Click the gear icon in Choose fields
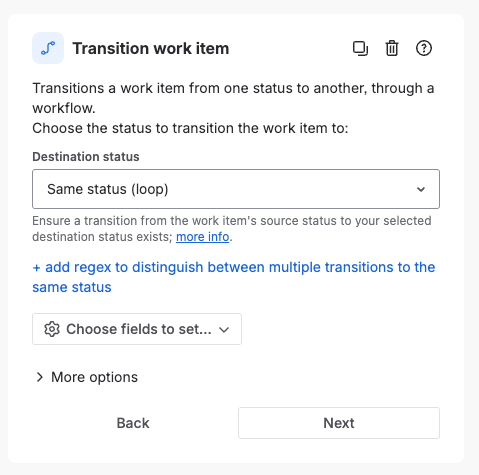The height and width of the screenshot is (475, 479). coord(52,329)
